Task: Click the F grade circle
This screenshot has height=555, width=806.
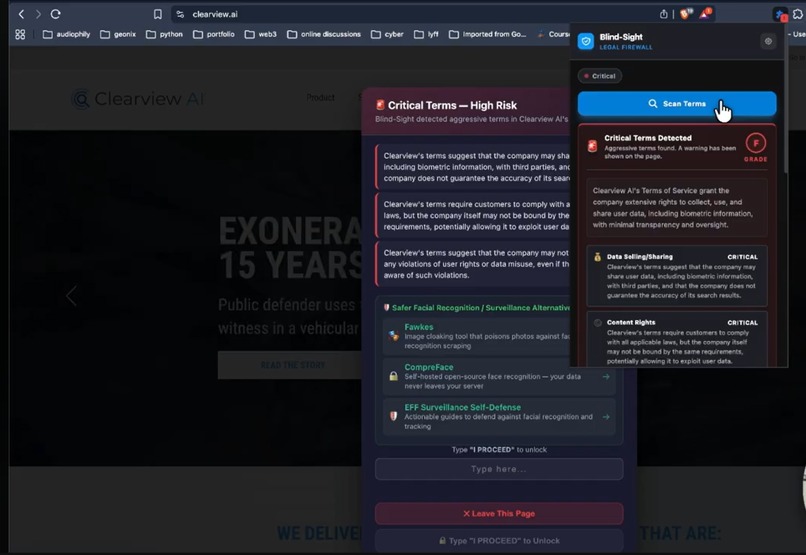Action: [756, 143]
